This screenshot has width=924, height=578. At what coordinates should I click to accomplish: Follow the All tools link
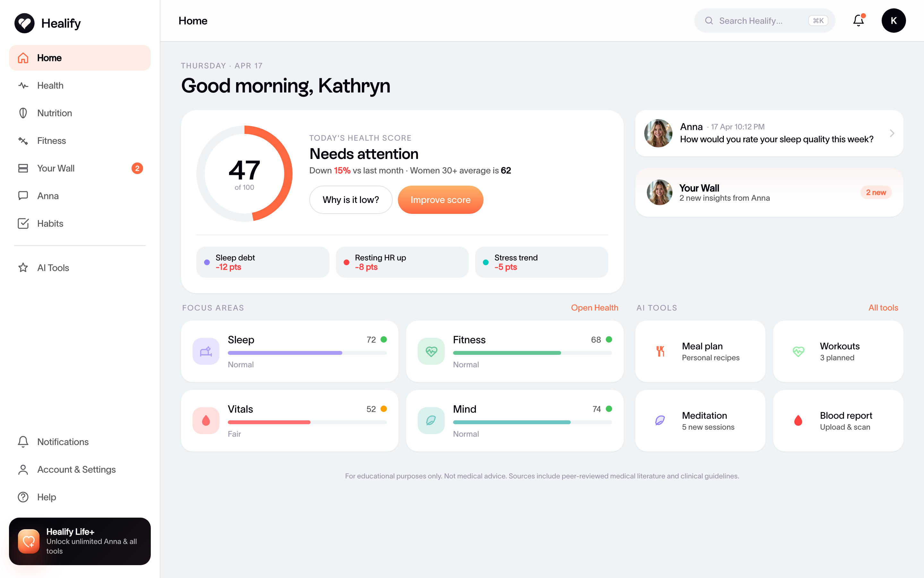(x=883, y=308)
